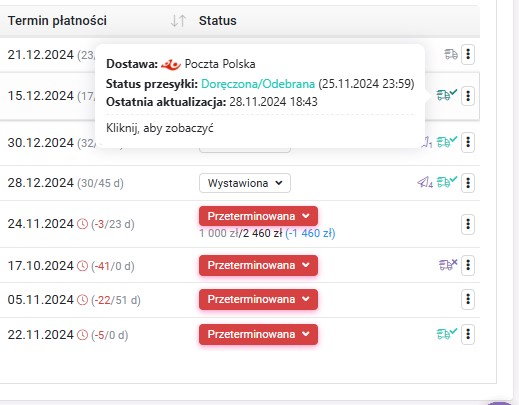This screenshot has width=519, height=405.
Task: Click the Status column header
Action: (x=218, y=21)
